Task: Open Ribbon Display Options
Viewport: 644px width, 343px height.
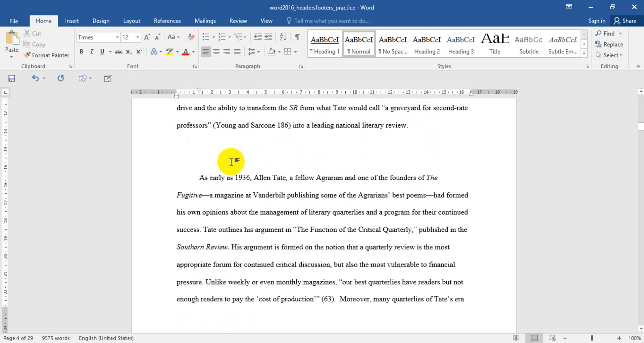Action: (569, 7)
